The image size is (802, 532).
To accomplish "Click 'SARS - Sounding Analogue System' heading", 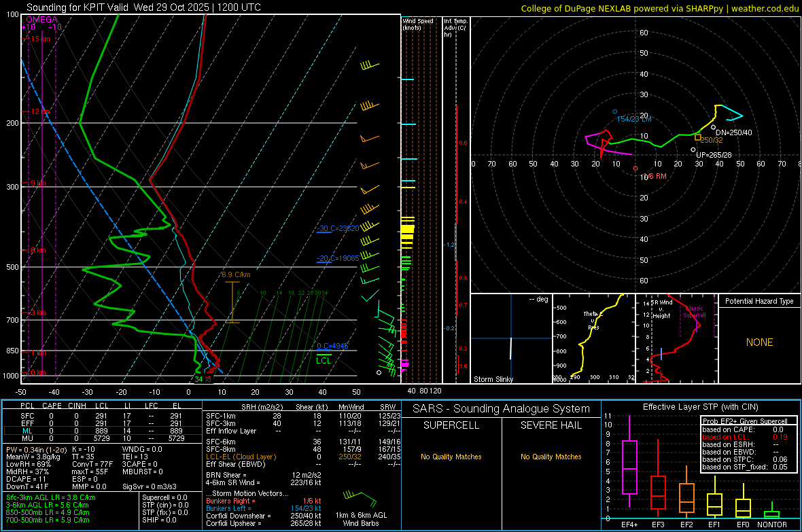I will click(x=501, y=409).
